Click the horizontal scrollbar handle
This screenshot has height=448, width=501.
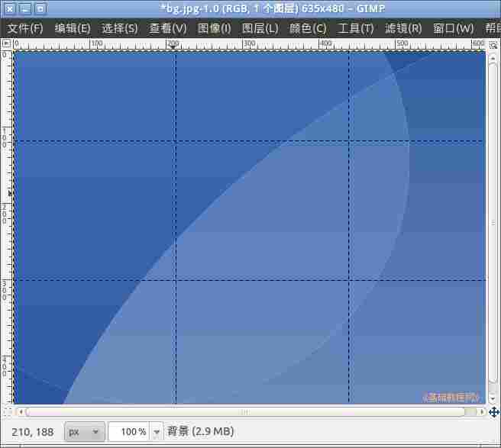pyautogui.click(x=244, y=412)
